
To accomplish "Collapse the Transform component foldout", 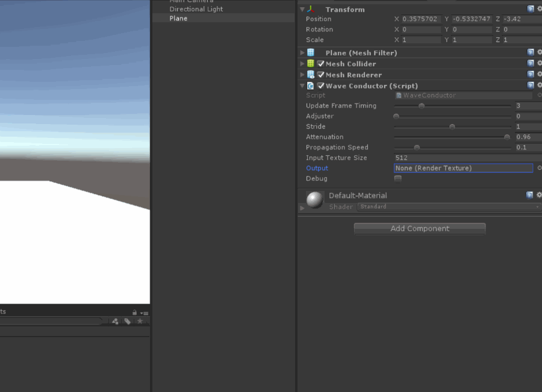I will pos(302,10).
